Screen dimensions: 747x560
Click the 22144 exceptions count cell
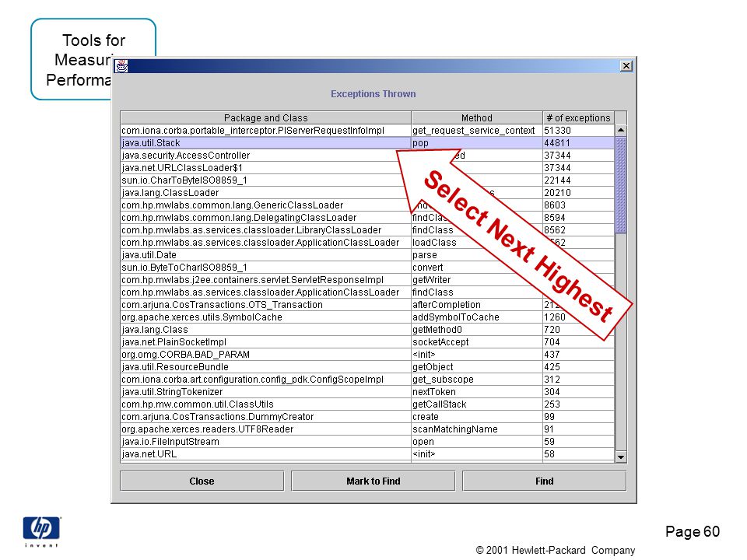click(x=578, y=180)
